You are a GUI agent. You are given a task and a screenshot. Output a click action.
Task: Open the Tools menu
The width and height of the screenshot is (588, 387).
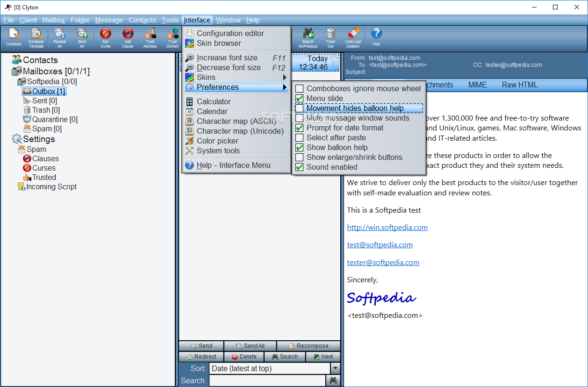coord(170,20)
